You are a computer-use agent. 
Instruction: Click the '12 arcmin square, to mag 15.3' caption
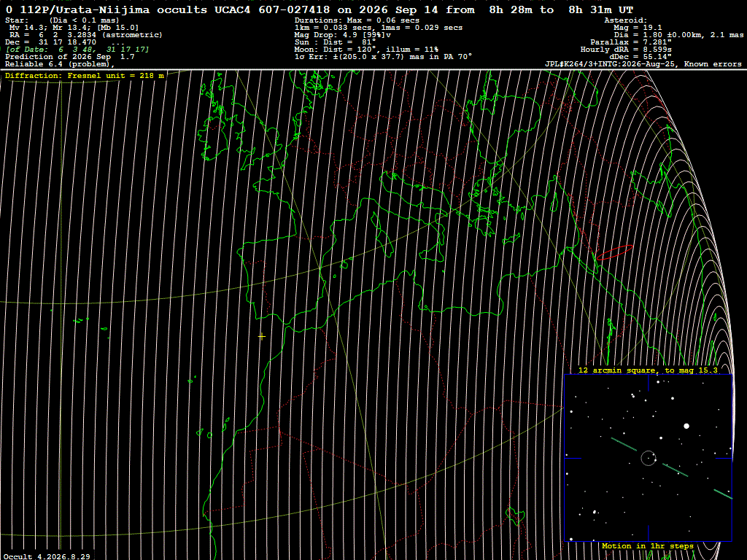click(x=648, y=370)
